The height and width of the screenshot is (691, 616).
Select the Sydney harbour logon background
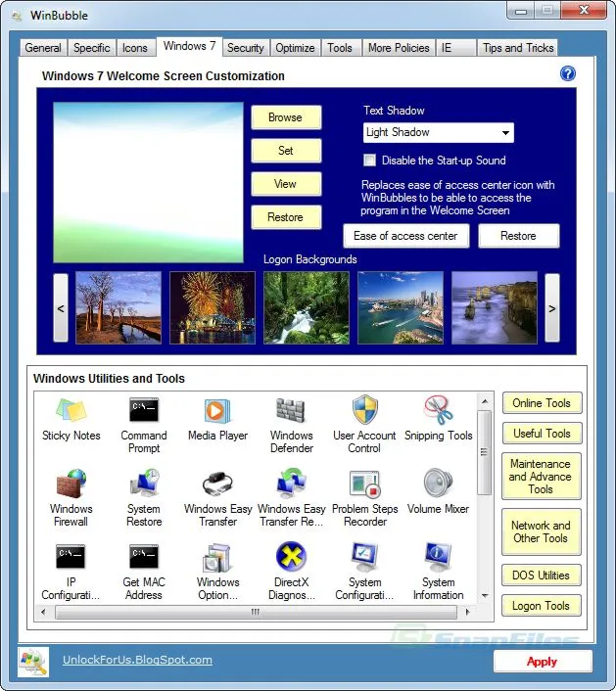tap(401, 307)
